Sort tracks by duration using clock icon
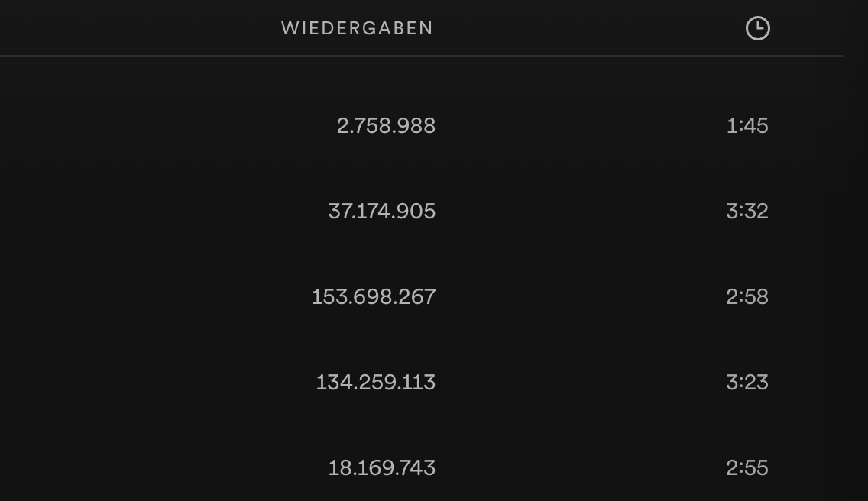Viewport: 868px width, 501px height. point(757,29)
